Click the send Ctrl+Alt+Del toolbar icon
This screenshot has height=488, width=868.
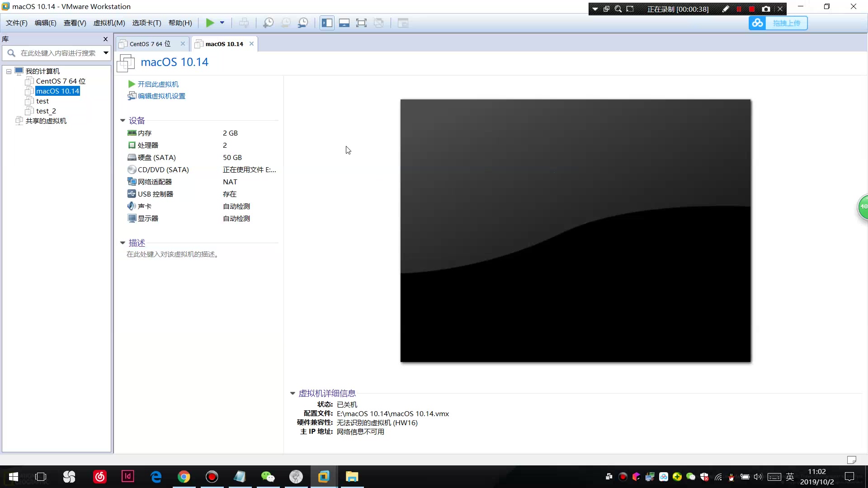pos(244,23)
